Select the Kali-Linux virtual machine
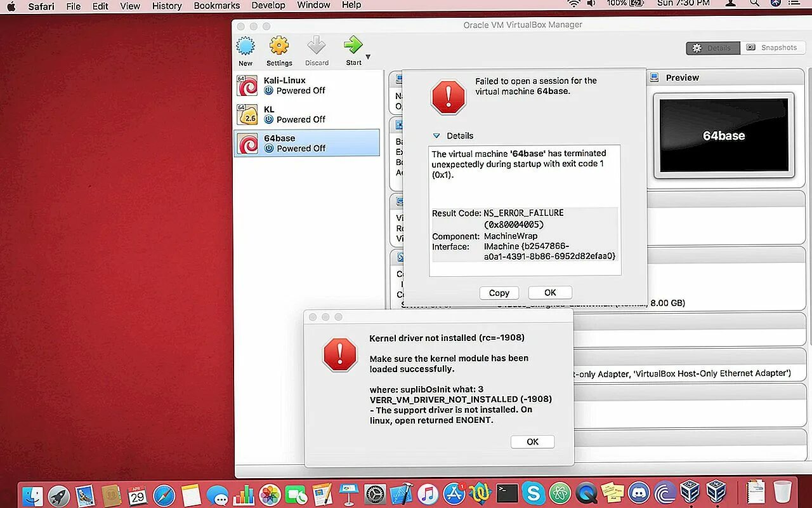The height and width of the screenshot is (508, 812). tap(307, 86)
